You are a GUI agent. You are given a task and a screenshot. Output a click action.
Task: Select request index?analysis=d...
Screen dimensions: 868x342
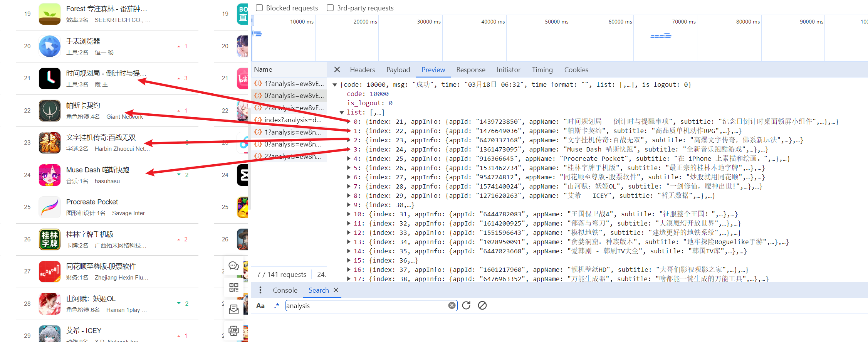[289, 120]
